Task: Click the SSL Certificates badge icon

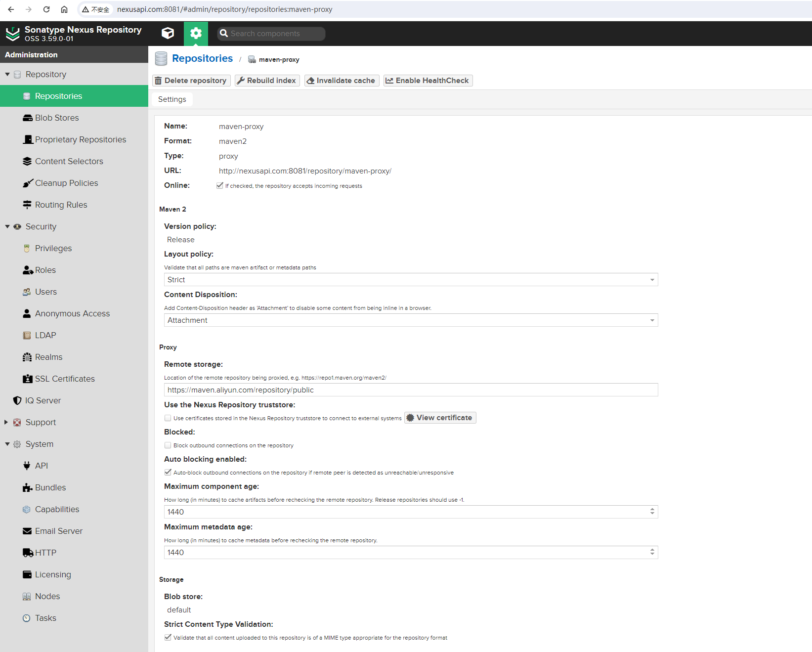Action: (x=28, y=379)
